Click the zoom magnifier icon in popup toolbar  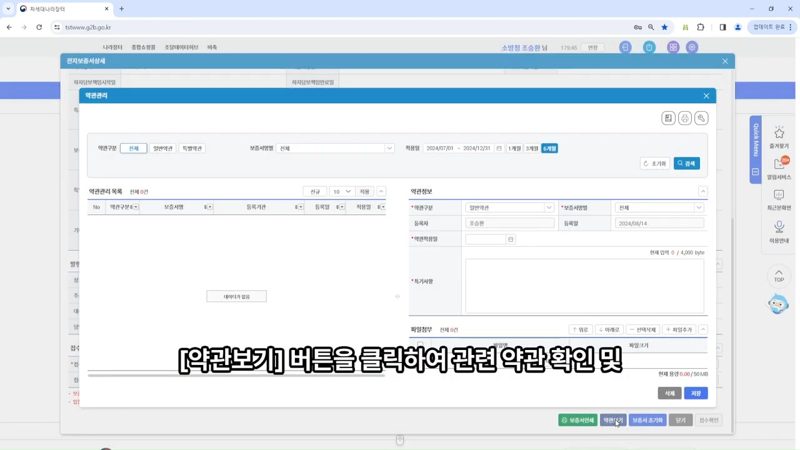[x=701, y=118]
